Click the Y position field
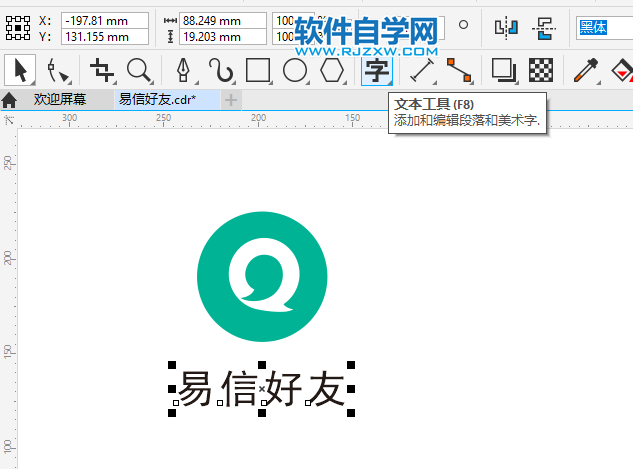The height and width of the screenshot is (469, 633). pyautogui.click(x=105, y=37)
